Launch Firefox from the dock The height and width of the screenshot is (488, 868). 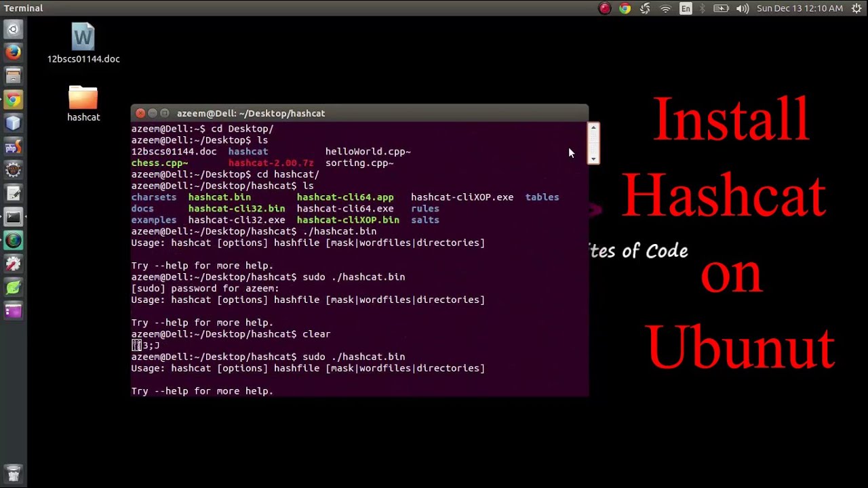(x=13, y=53)
